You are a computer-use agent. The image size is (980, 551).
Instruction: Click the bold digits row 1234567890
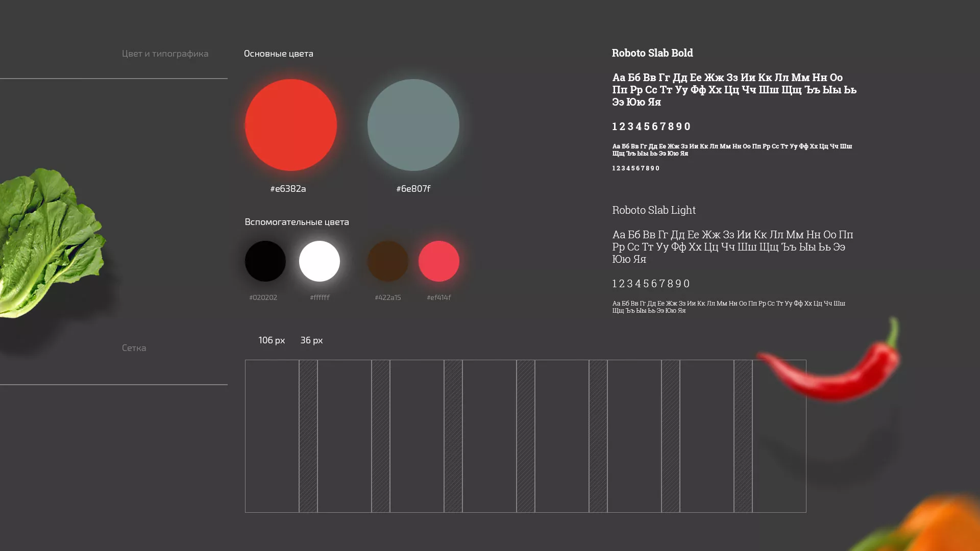(651, 127)
